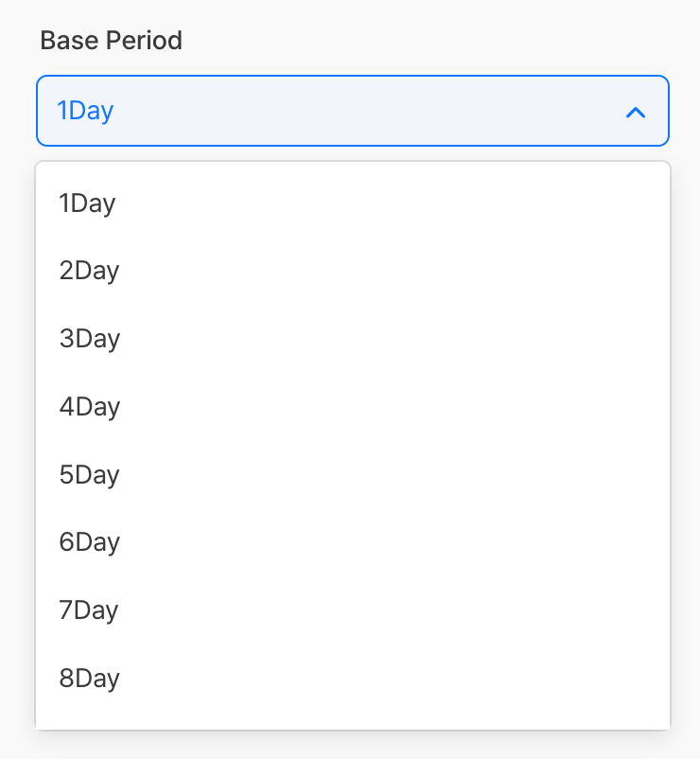Set base period to eight days
Screen dimensions: 700x759
pos(89,679)
